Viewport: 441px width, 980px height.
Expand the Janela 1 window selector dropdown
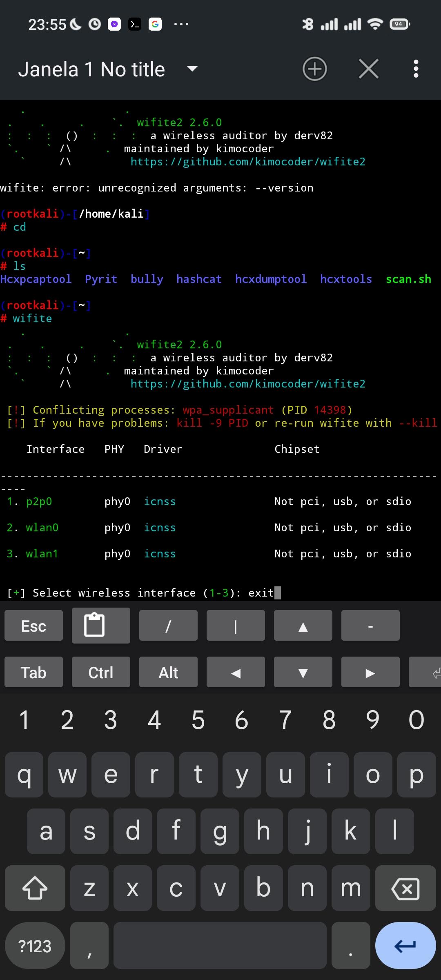point(192,69)
